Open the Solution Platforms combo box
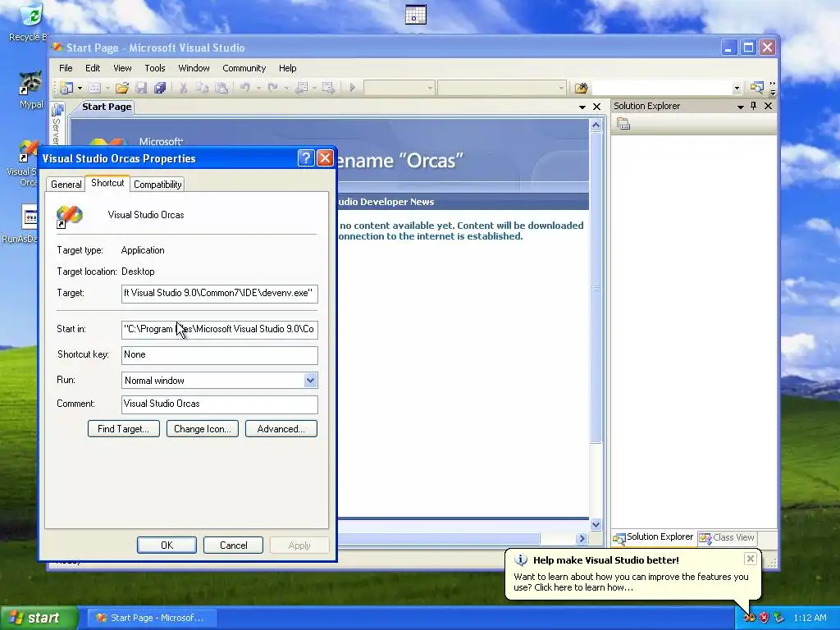This screenshot has height=630, width=840. [x=501, y=88]
